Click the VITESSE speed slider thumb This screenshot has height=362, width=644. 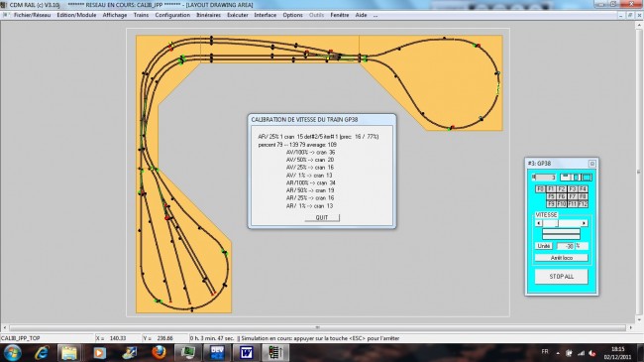point(558,223)
